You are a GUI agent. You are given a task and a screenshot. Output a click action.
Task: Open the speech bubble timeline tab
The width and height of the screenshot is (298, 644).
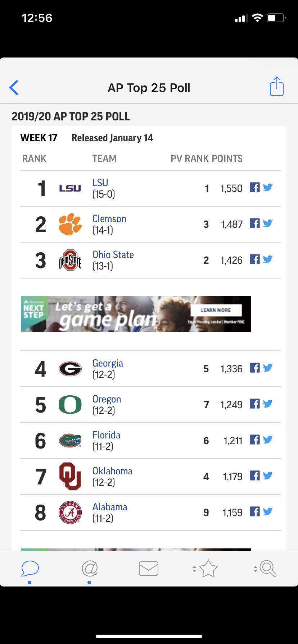pyautogui.click(x=30, y=569)
